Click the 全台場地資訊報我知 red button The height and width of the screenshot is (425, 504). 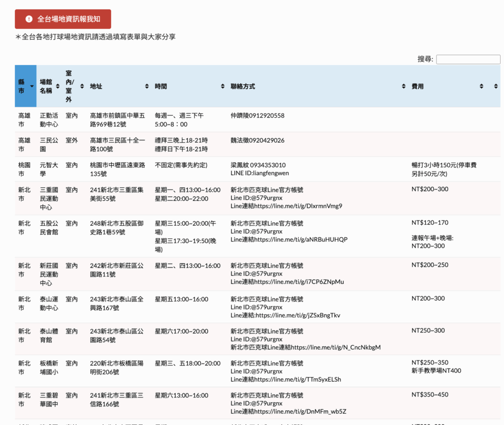63,19
